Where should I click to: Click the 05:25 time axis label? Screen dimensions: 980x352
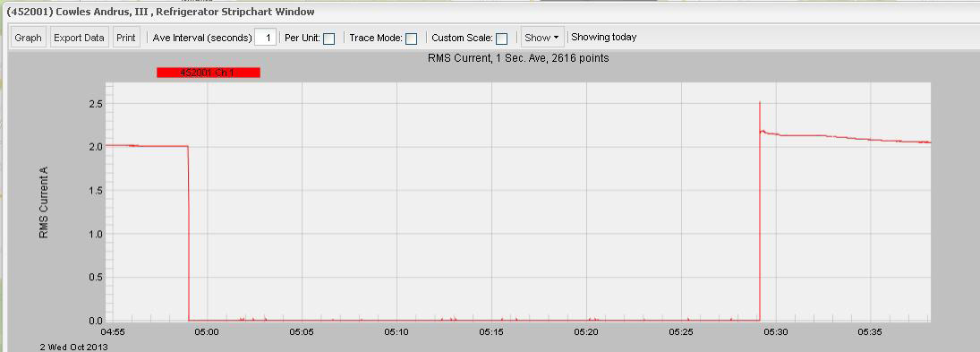[681, 332]
